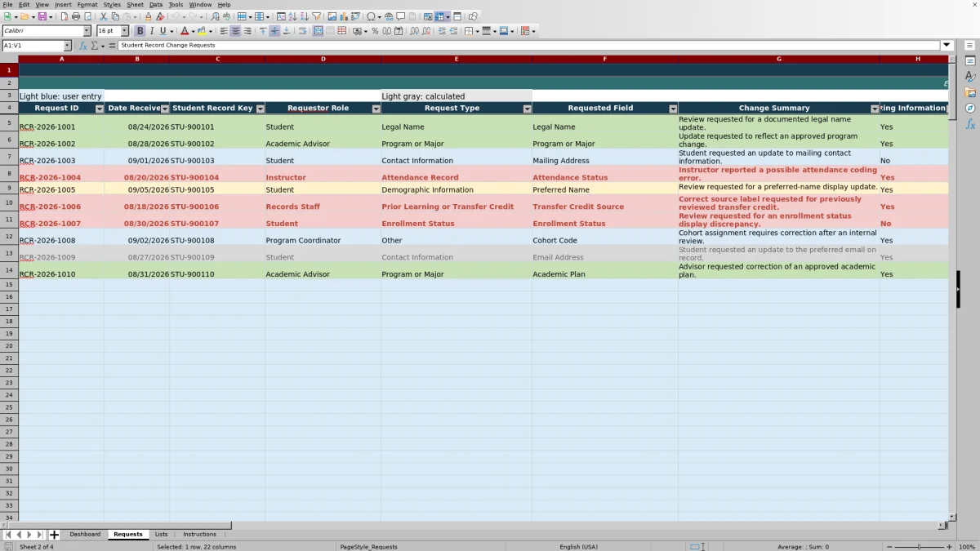Toggle Underline formatting

click(163, 31)
